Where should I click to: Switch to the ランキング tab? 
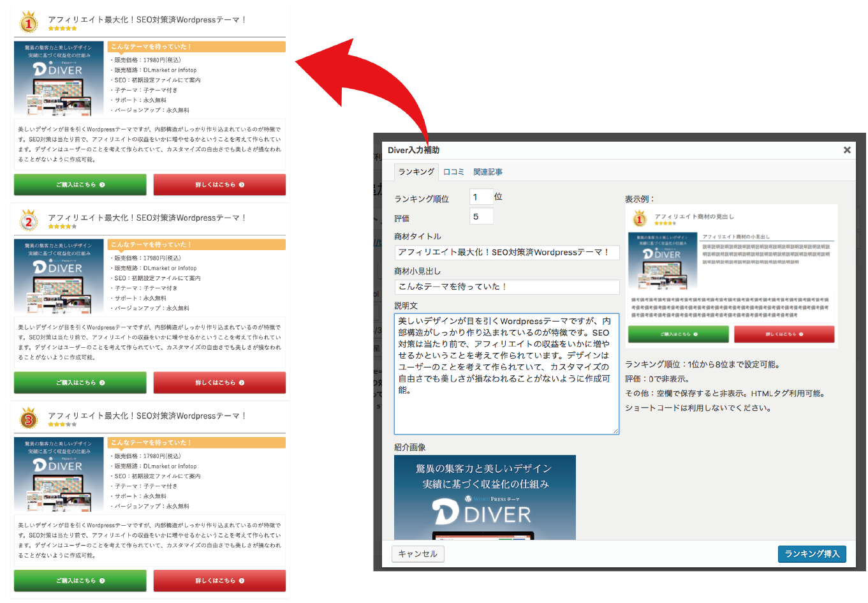coord(416,172)
